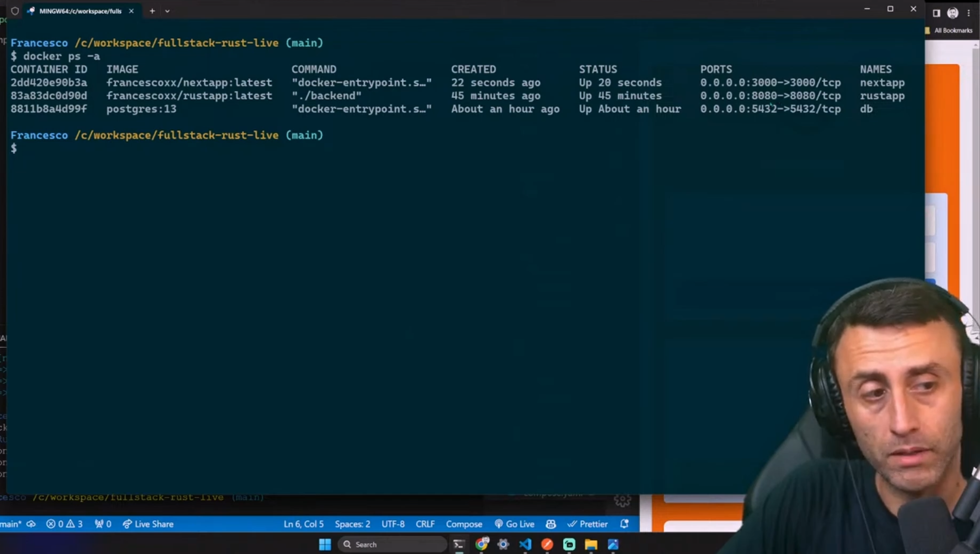Open Visual Studio Code from the taskbar

coord(525,544)
